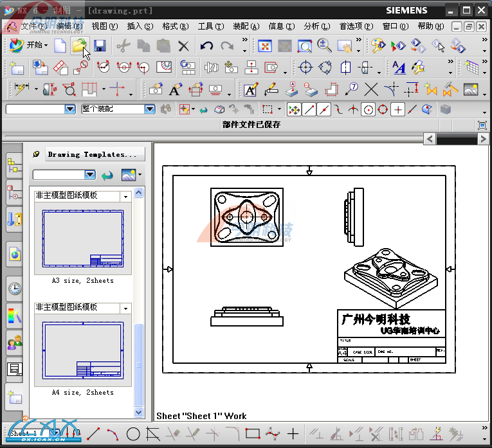Click the 开始 start button
492x448 pixels.
click(x=29, y=45)
